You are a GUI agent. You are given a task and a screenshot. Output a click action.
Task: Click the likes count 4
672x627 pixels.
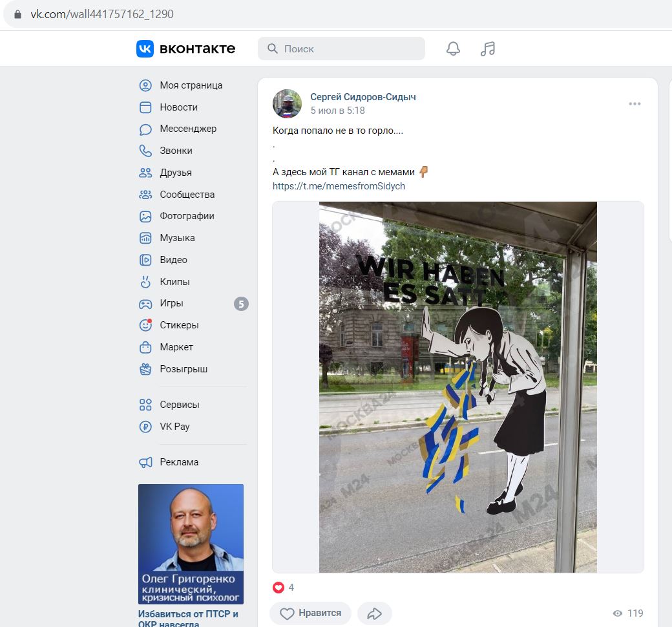[x=291, y=588]
